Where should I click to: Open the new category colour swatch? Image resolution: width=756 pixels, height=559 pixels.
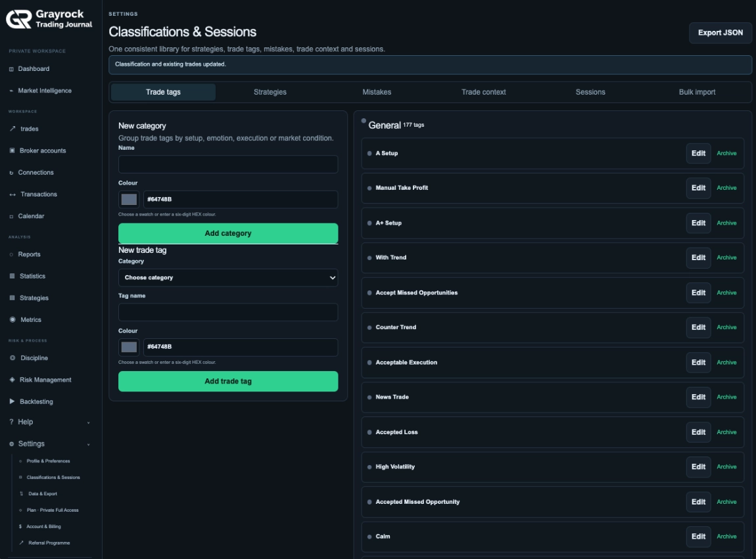pyautogui.click(x=129, y=200)
